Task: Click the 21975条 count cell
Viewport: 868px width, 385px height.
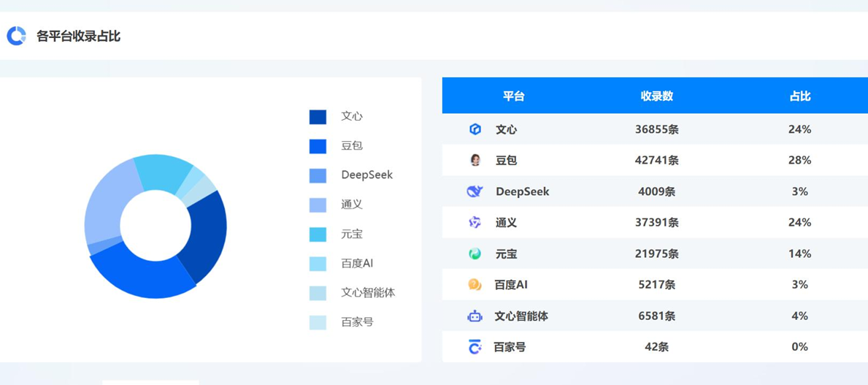Action: [657, 254]
